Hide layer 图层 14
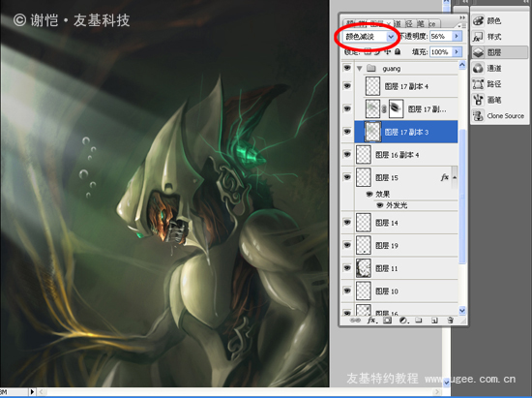Image resolution: width=532 pixels, height=398 pixels. (347, 223)
